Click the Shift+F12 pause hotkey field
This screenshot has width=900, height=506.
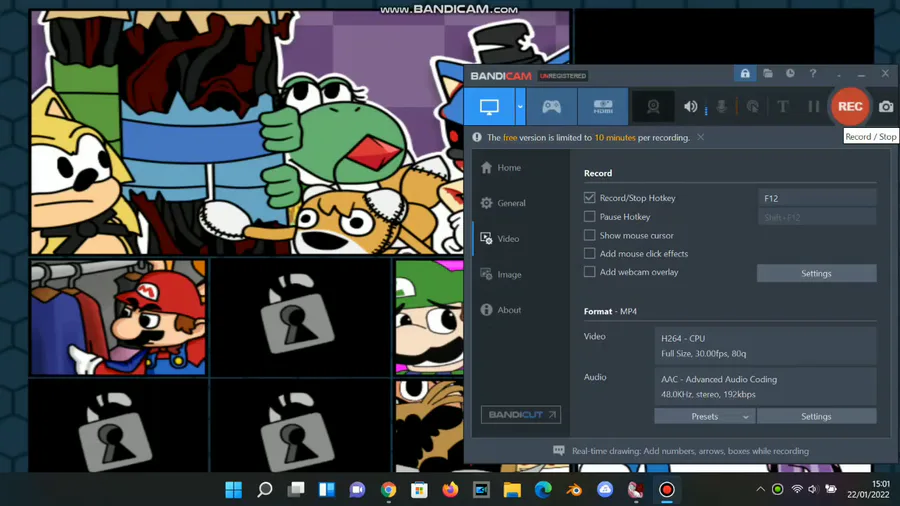(817, 217)
